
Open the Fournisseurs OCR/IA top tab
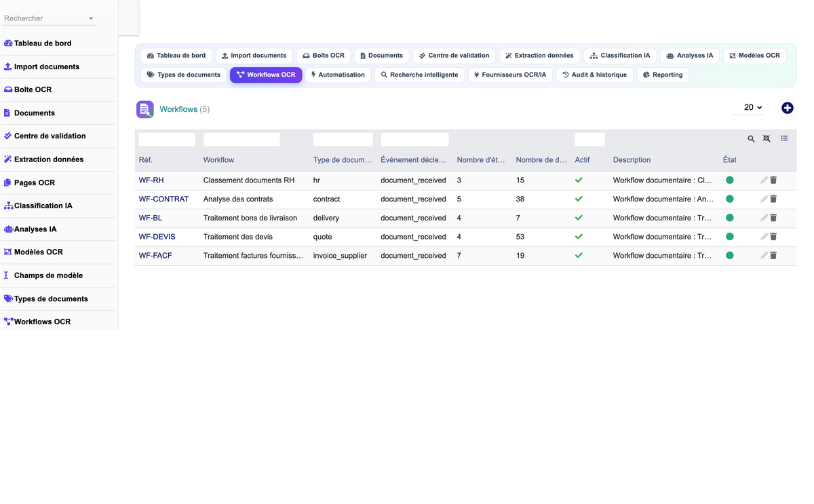pyautogui.click(x=510, y=75)
